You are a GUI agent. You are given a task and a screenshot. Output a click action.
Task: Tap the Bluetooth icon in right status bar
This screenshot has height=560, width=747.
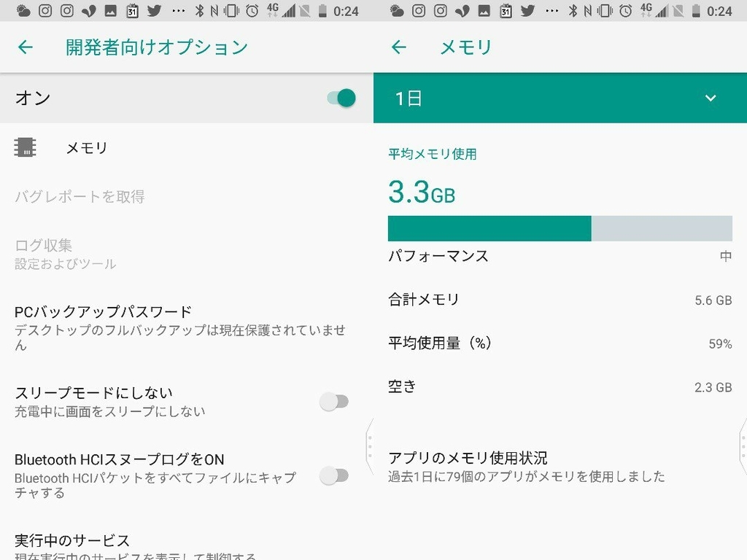[573, 10]
